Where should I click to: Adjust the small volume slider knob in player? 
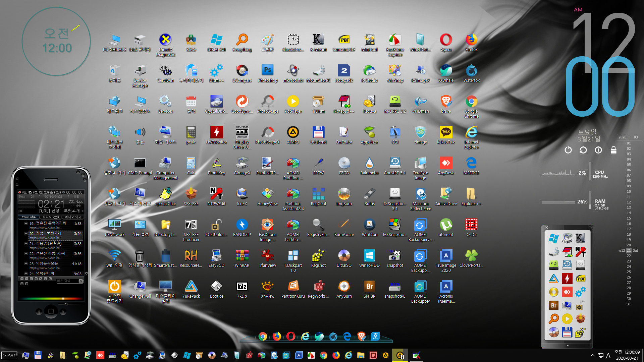[x=66, y=304]
